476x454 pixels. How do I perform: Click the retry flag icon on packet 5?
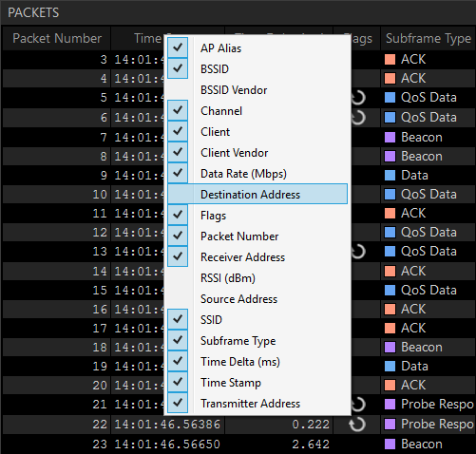pyautogui.click(x=358, y=98)
